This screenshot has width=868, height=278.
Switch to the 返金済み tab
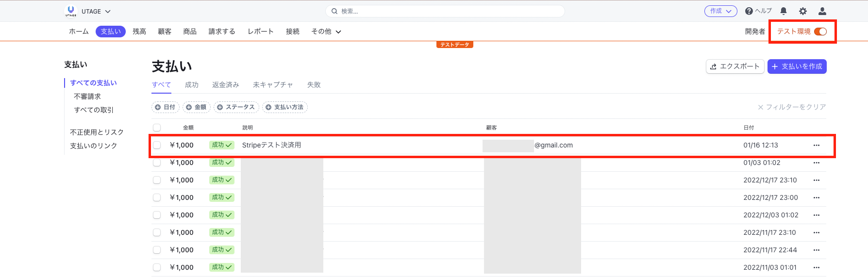click(x=226, y=85)
